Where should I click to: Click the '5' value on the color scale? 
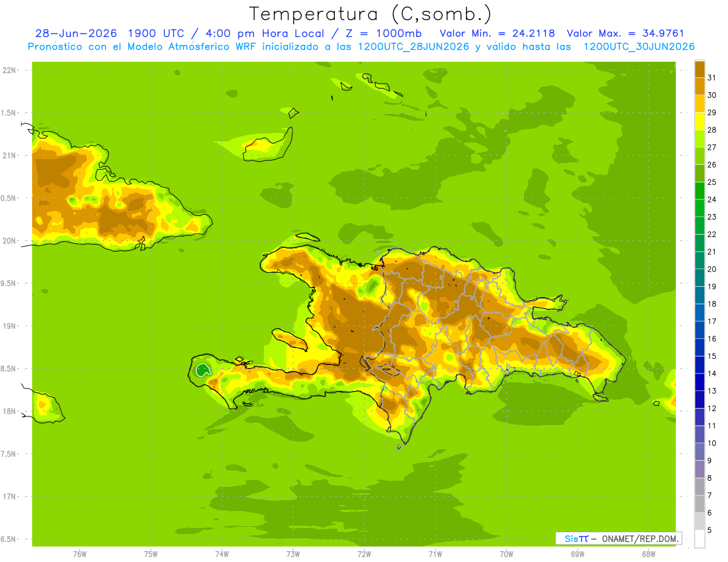(710, 530)
